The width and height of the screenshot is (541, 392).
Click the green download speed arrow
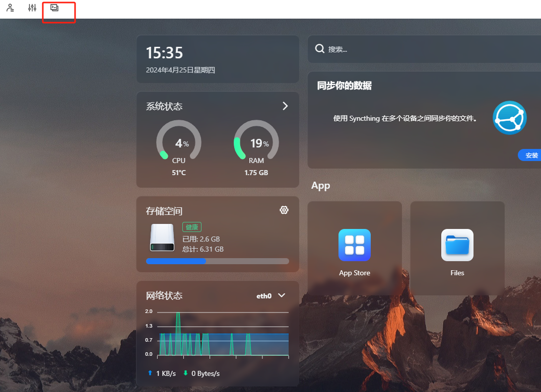[185, 373]
